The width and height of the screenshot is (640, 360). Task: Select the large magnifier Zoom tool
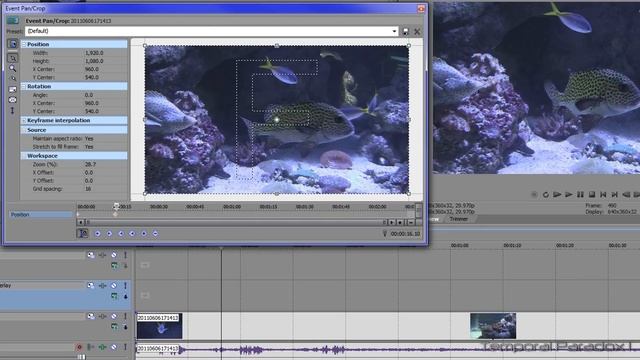[13, 69]
